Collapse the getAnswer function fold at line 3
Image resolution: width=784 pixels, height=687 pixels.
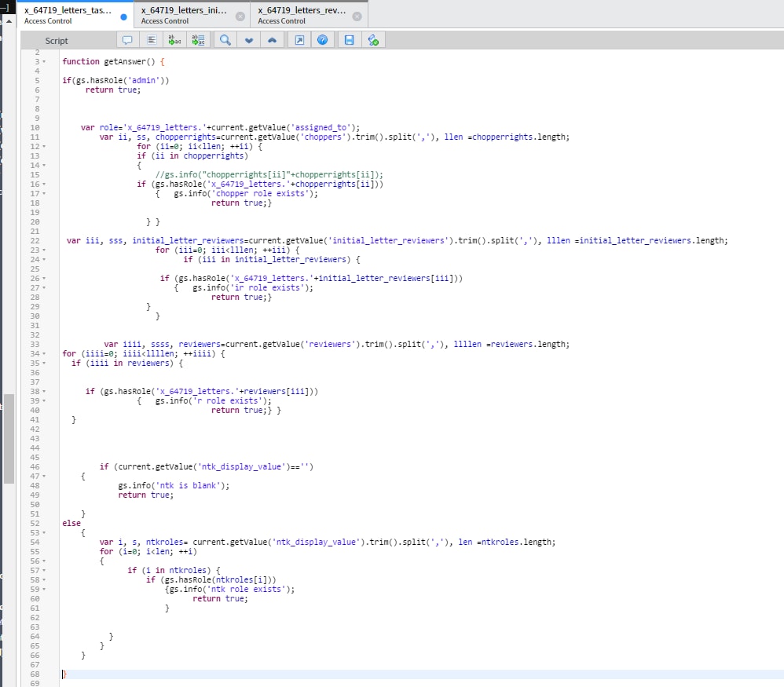pyautogui.click(x=45, y=61)
